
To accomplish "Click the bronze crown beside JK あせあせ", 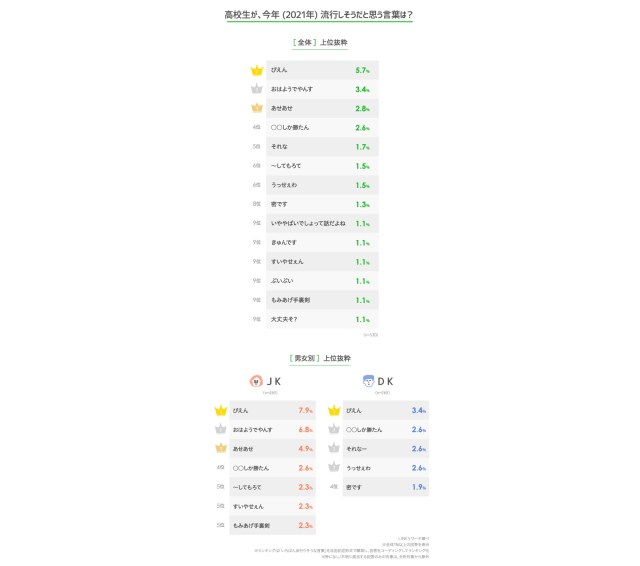I will (221, 449).
